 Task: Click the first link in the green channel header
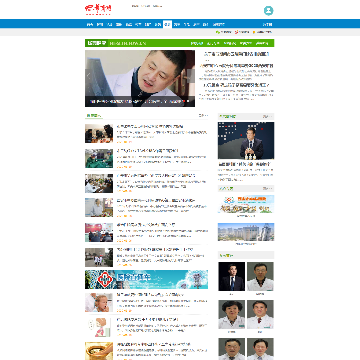click(196, 43)
